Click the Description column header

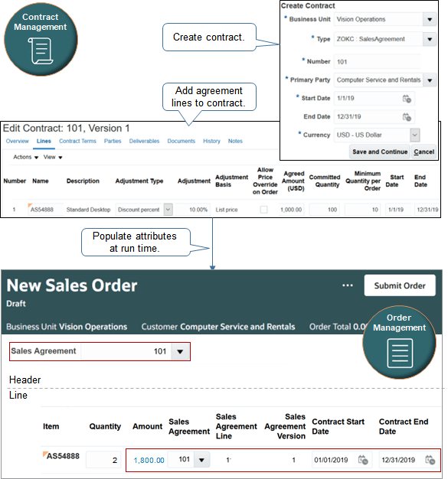pyautogui.click(x=83, y=181)
